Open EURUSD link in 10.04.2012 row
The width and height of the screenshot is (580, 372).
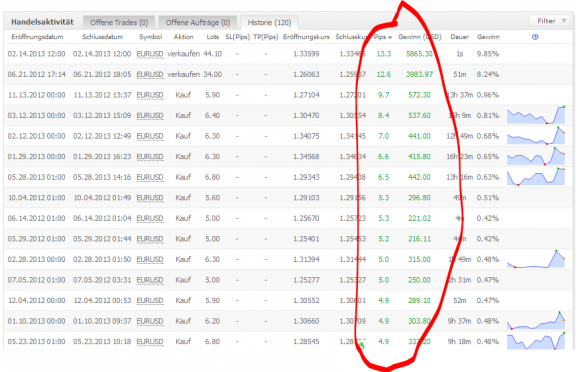[x=150, y=198]
